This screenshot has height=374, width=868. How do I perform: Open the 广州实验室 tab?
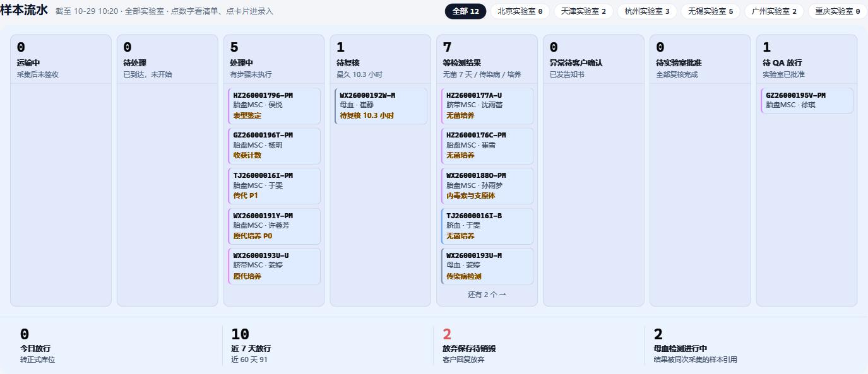774,11
